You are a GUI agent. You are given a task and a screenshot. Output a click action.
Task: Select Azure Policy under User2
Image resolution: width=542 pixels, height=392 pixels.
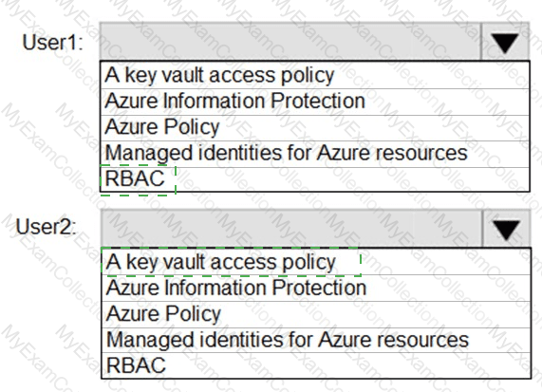point(316,314)
